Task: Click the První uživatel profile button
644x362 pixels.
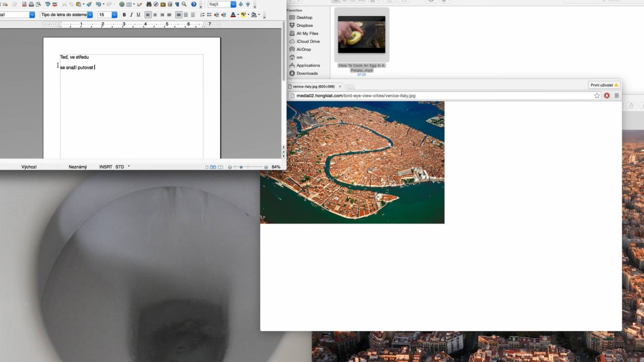Action: (604, 85)
